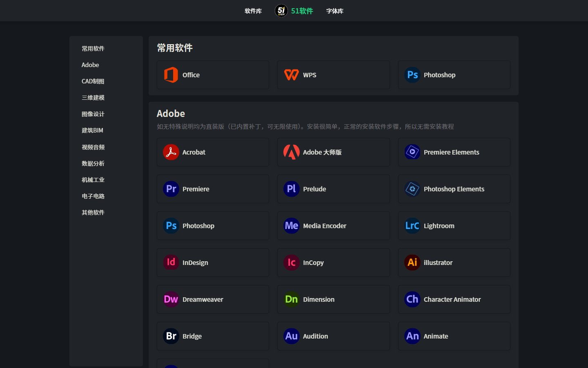This screenshot has width=588, height=368.
Task: Open Photoshop icon in the 常用软件 section
Action: pos(412,75)
